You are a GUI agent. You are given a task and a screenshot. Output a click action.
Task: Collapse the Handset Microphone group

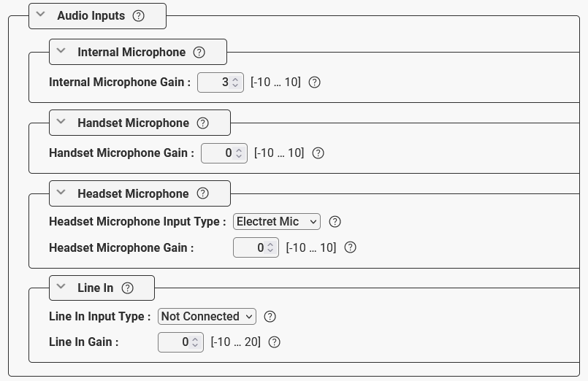pyautogui.click(x=61, y=122)
